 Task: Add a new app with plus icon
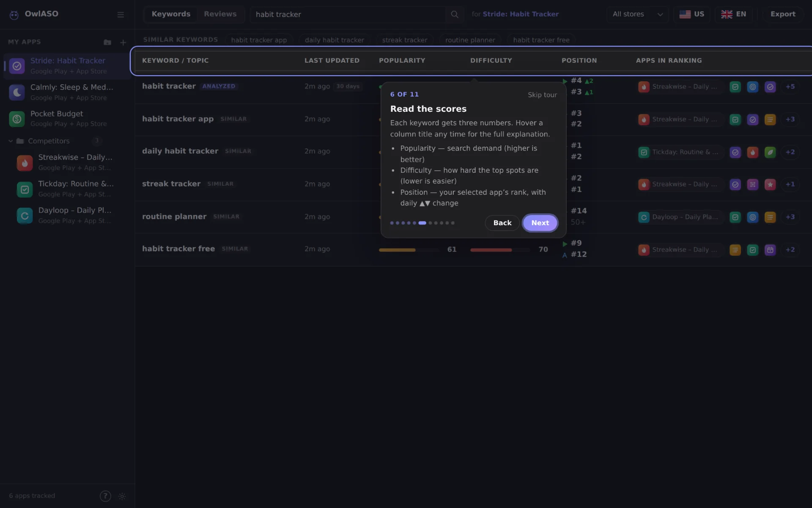123,42
